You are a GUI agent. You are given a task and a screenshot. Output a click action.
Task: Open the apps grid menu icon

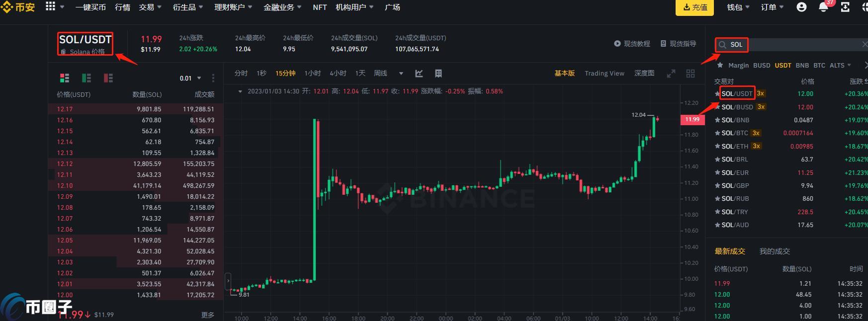click(x=50, y=6)
